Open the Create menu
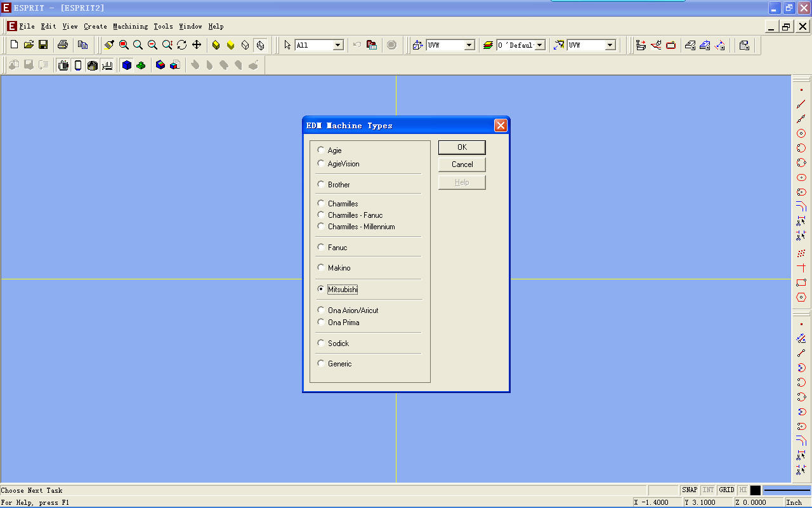Viewport: 812px width, 508px height. coord(95,27)
